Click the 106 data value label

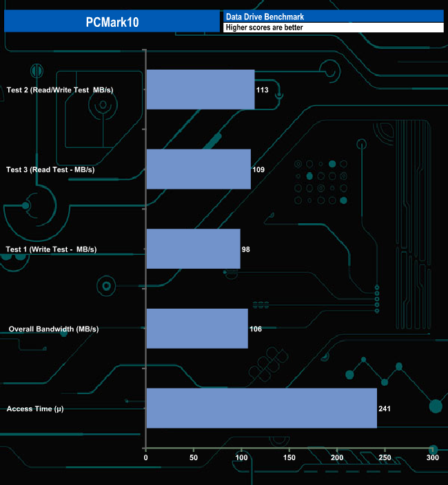(x=256, y=329)
